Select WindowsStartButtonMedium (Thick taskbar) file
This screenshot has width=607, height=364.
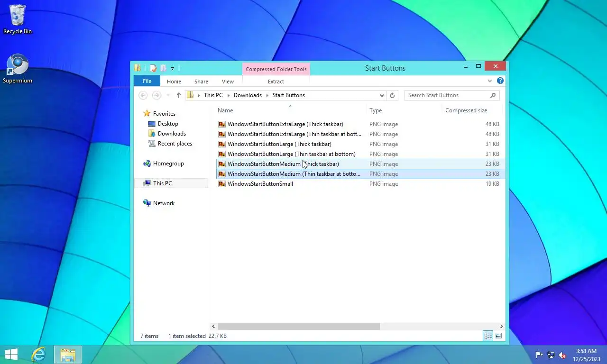tap(361, 164)
